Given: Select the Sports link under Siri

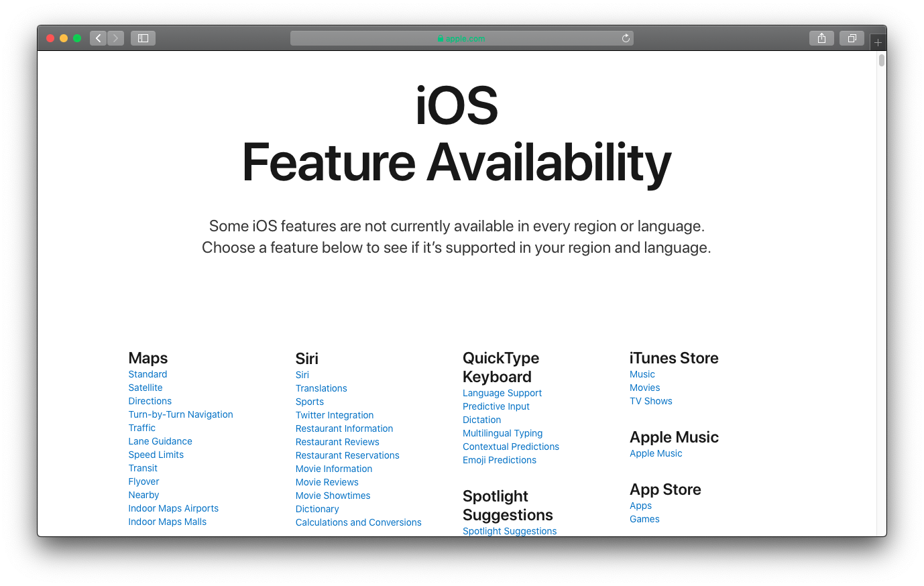Looking at the screenshot, I should coord(310,402).
